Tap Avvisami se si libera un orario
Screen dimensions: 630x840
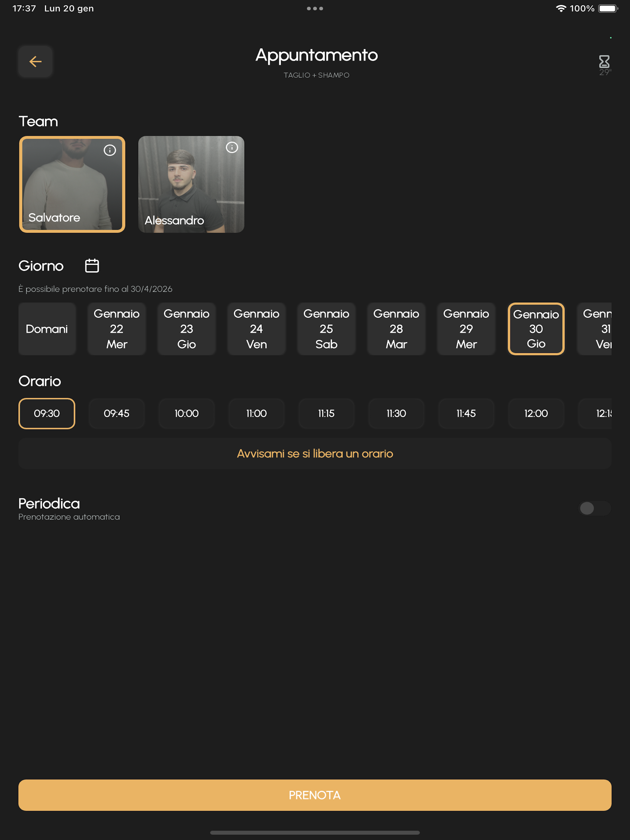pyautogui.click(x=315, y=454)
